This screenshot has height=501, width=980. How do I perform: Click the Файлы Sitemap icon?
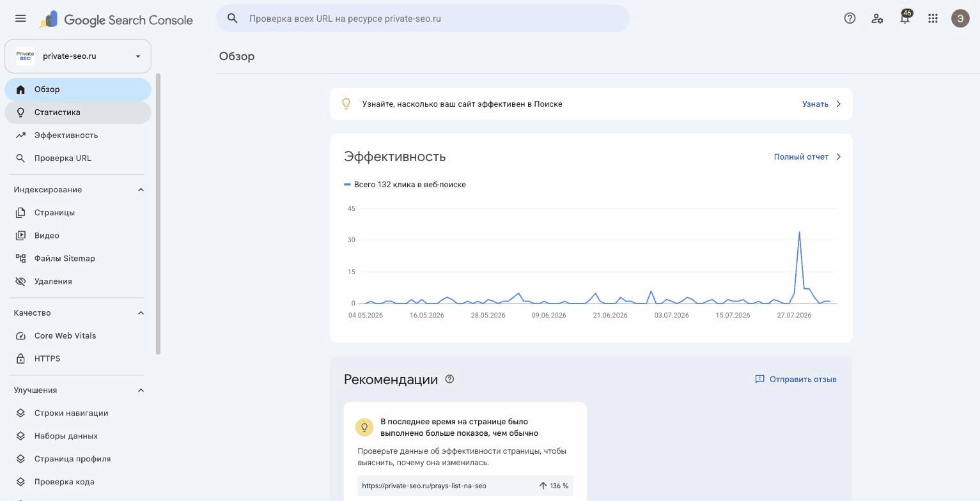click(x=20, y=258)
